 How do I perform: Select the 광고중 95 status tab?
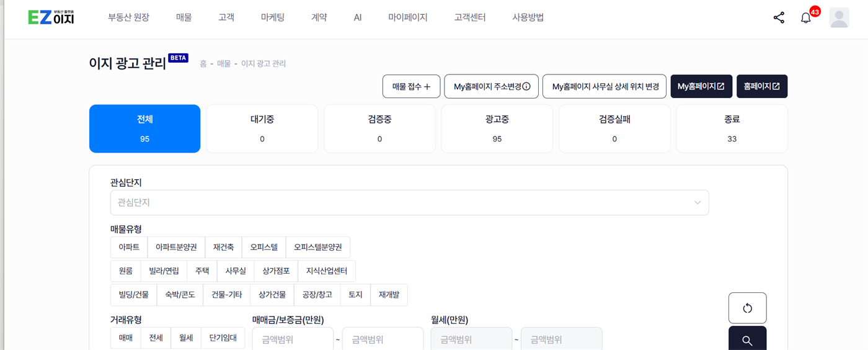tap(497, 128)
